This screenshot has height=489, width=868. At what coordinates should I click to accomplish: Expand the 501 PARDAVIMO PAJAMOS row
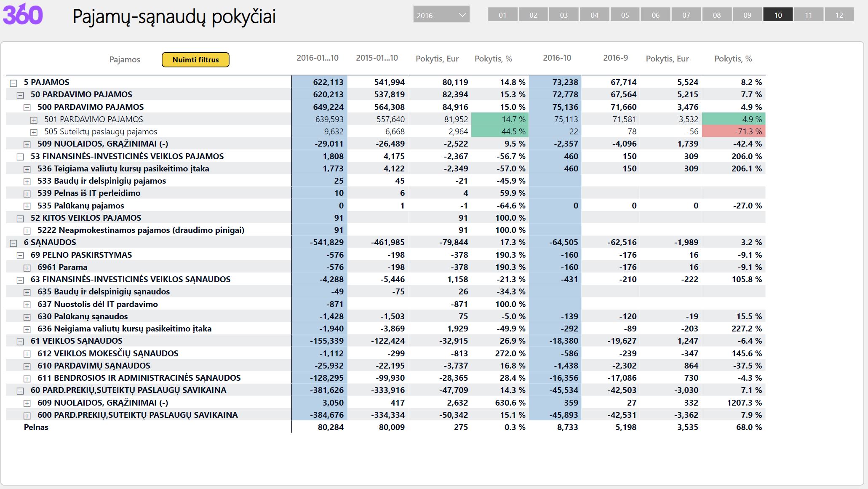coord(34,120)
